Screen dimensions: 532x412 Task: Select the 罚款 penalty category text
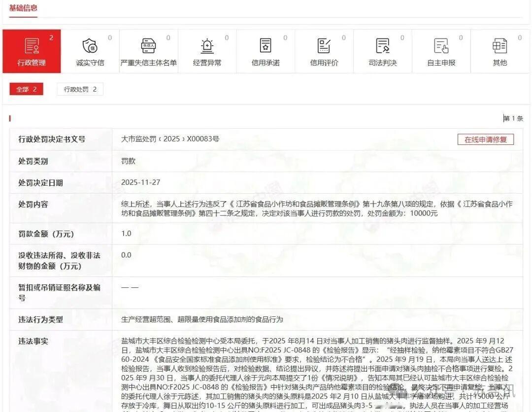[x=128, y=161]
